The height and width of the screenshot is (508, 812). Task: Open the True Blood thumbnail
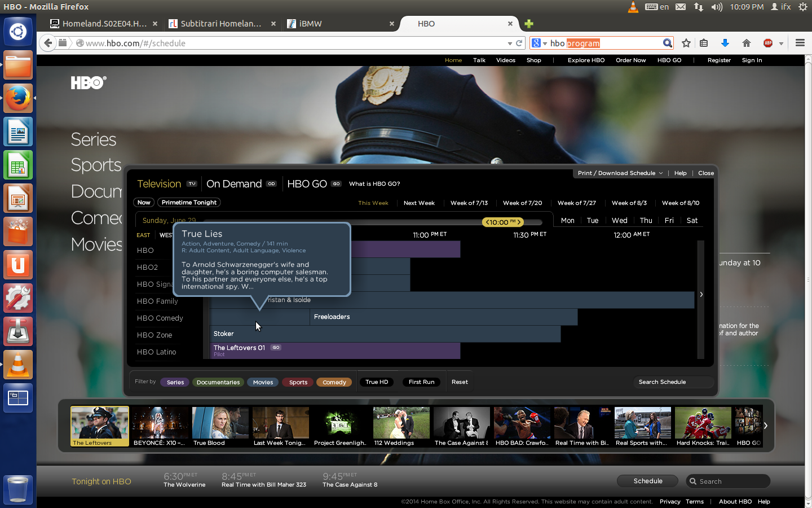pyautogui.click(x=220, y=427)
